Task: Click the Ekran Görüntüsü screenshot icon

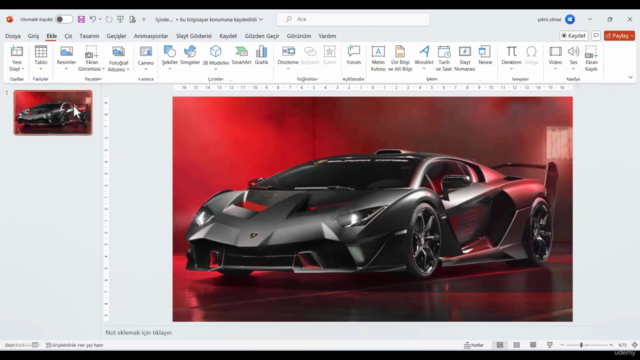Action: [x=91, y=52]
